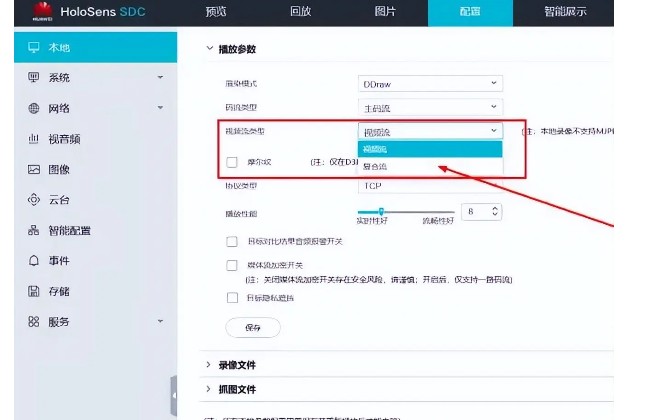Select the 视音频 icon in sidebar
660x420 pixels.
point(34,139)
